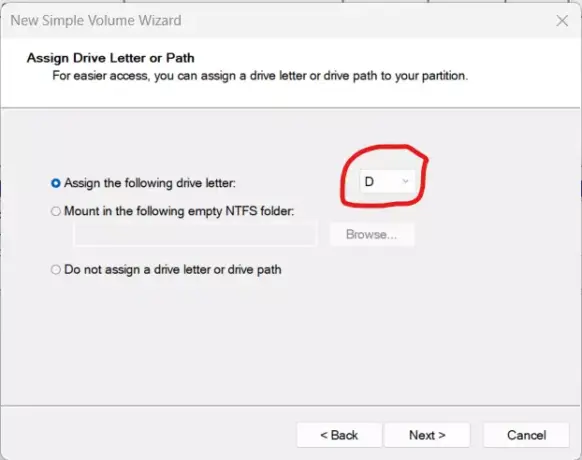The width and height of the screenshot is (582, 460).
Task: Click the New Simple Volume Wizard title bar
Action: (275, 21)
